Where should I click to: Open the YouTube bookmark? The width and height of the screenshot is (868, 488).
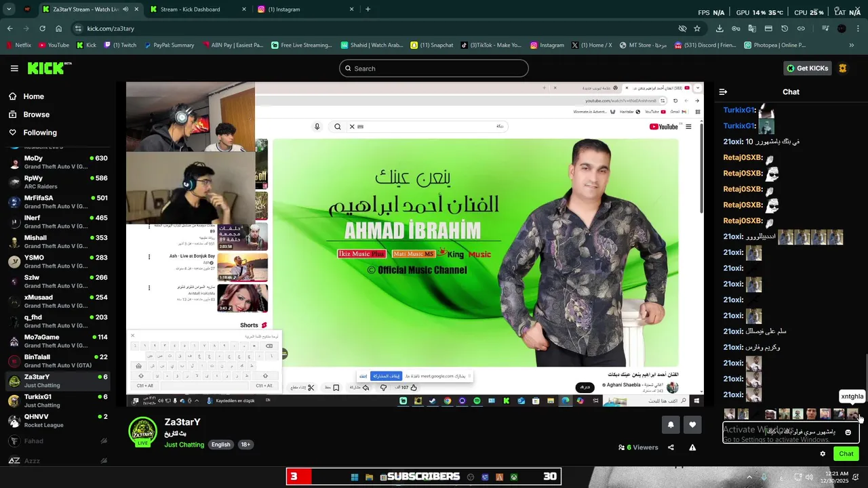pyautogui.click(x=54, y=45)
